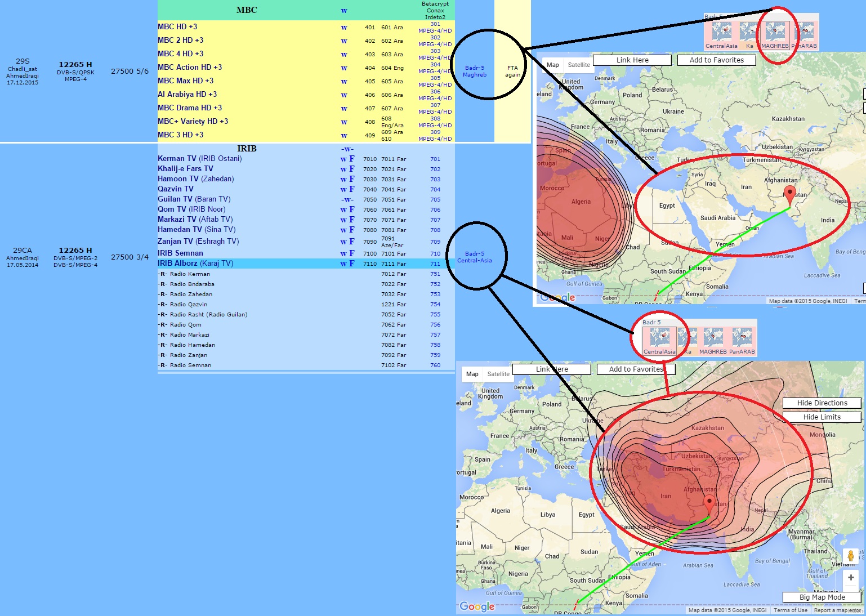Screen dimensions: 866x616
Task: Click the 'w' icon beside IRIB Alborz
Action: [x=343, y=264]
